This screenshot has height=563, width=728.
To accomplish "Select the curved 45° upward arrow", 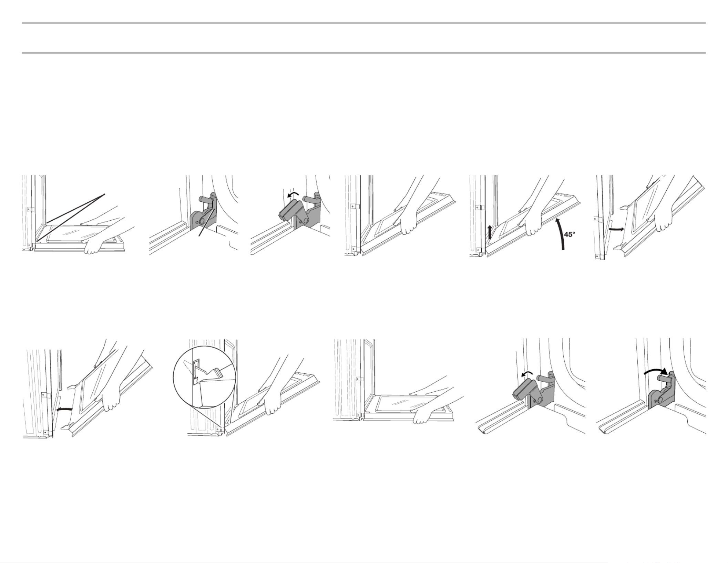I will point(561,233).
